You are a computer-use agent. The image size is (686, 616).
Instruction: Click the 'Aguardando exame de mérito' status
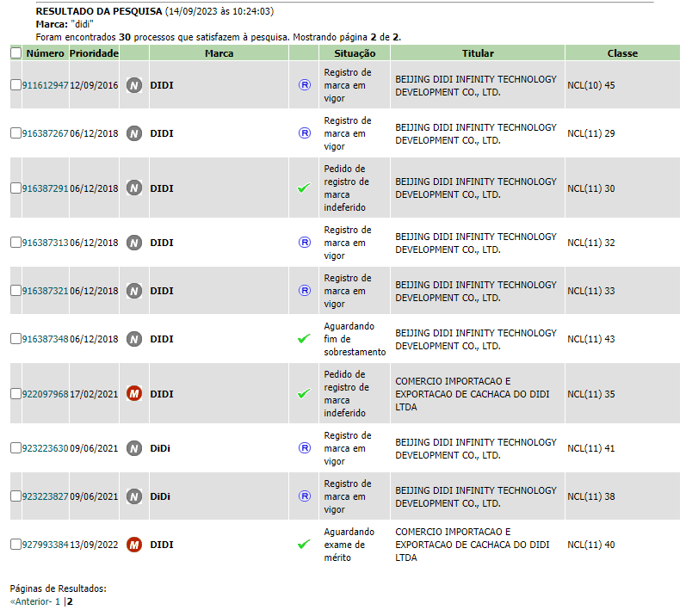(x=349, y=545)
